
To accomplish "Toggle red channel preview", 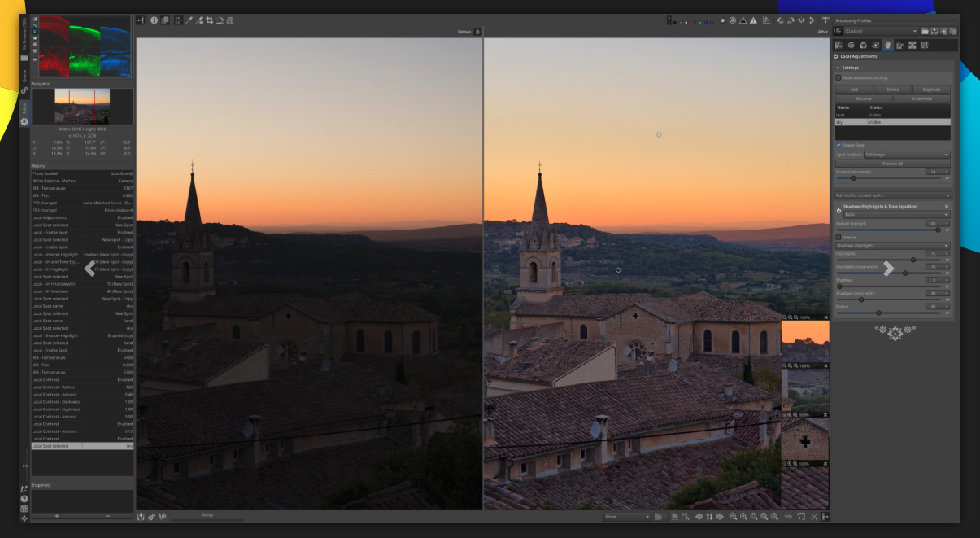I will point(695,22).
